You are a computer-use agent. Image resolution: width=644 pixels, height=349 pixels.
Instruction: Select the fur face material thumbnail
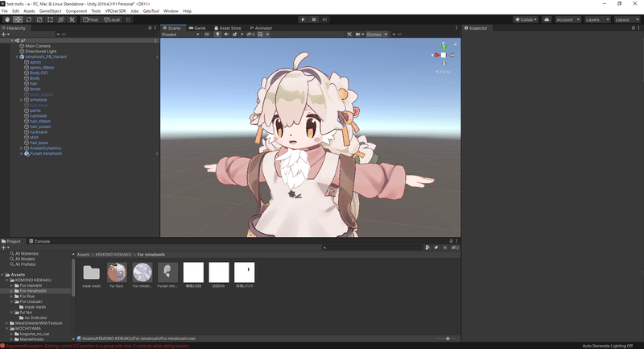pyautogui.click(x=117, y=272)
